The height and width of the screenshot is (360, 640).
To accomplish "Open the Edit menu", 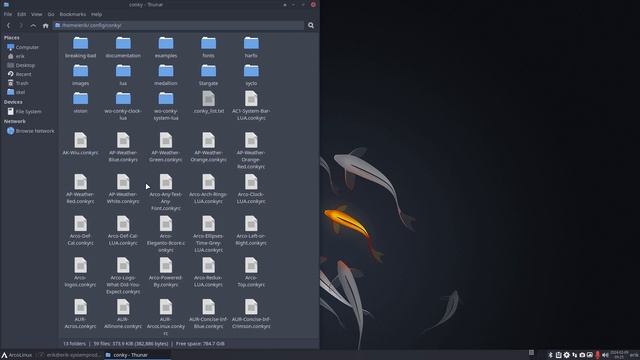I will [x=21, y=14].
